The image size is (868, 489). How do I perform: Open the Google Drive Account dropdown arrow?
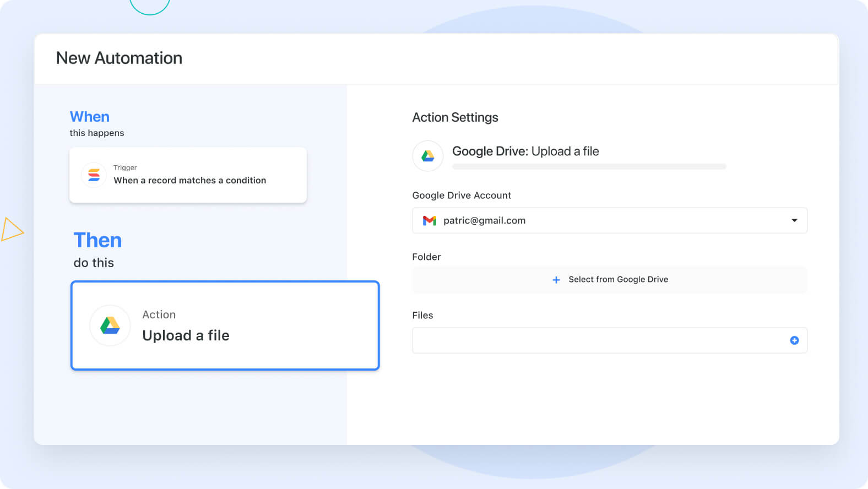pos(794,220)
